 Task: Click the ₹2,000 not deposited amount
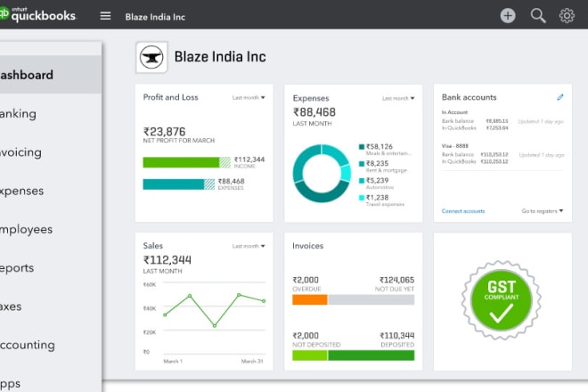(306, 336)
